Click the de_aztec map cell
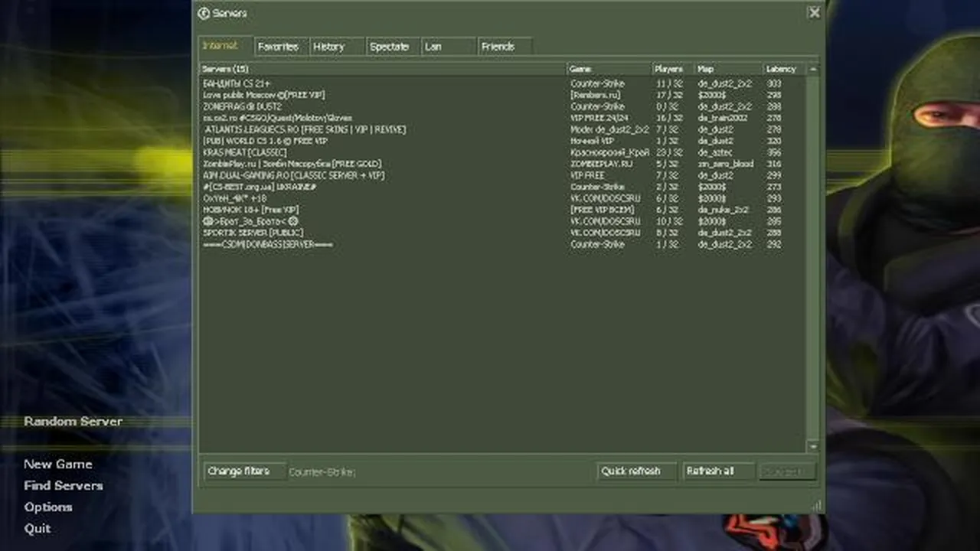The image size is (980, 551). [x=715, y=152]
